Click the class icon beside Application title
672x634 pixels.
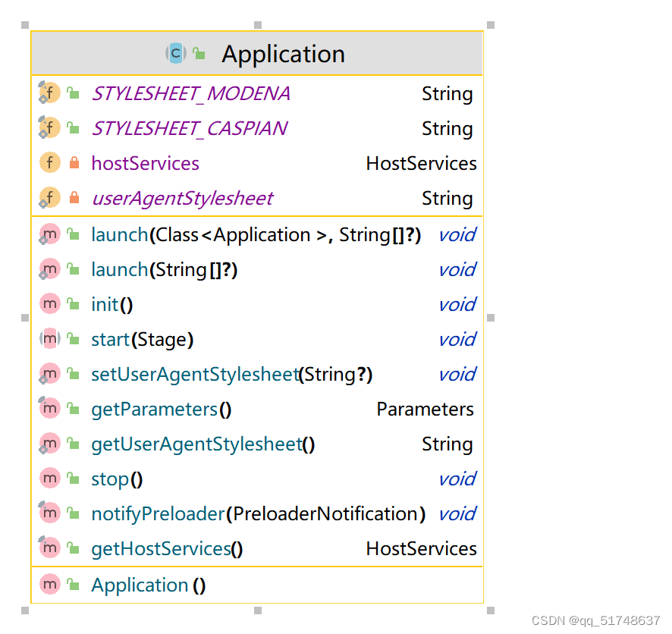[x=175, y=53]
